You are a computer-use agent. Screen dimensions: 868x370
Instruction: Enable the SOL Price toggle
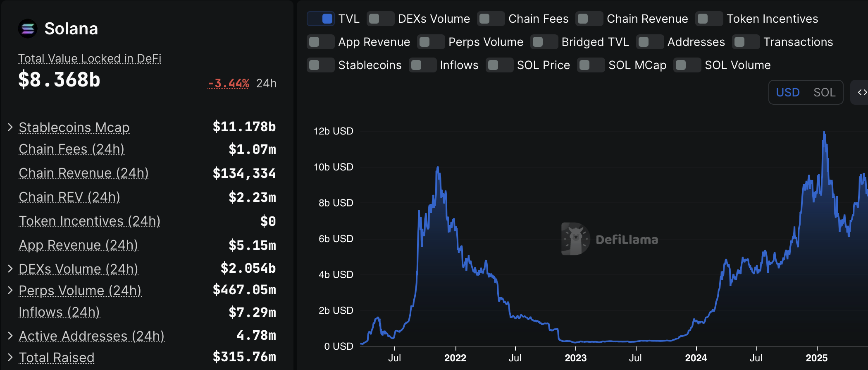499,65
